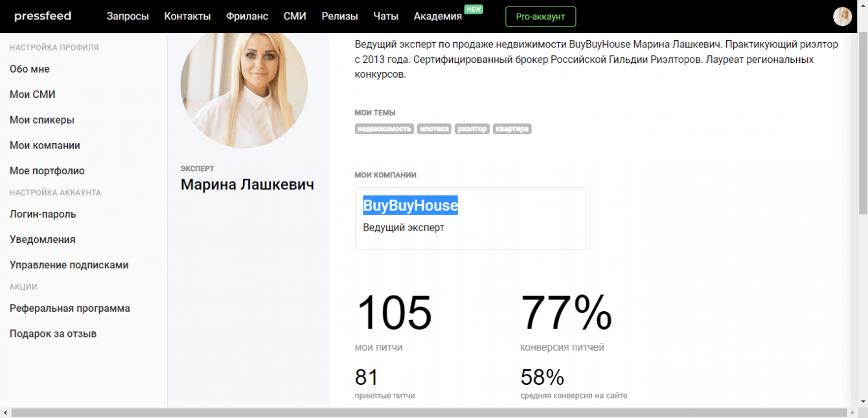
Task: Go to Уведомления settings
Action: click(43, 239)
